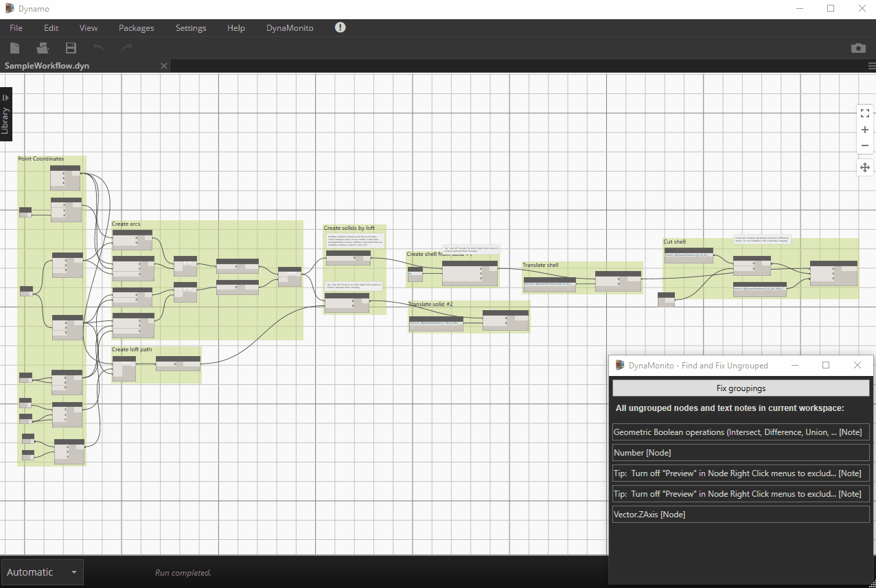
Task: Open the View menu
Action: (89, 28)
